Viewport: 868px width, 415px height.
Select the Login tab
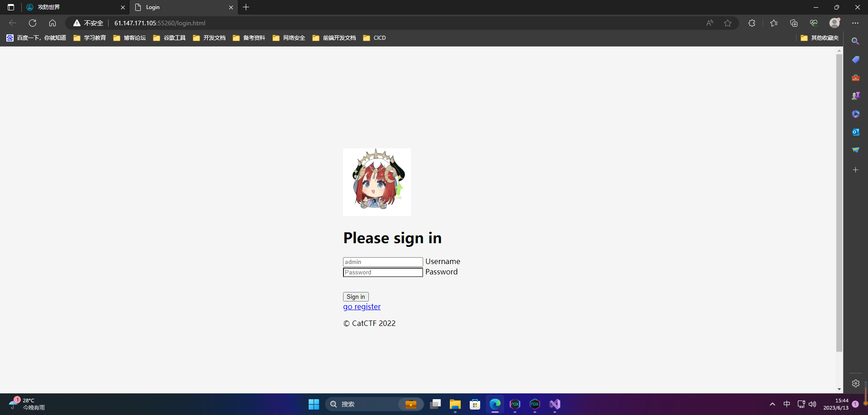point(184,7)
